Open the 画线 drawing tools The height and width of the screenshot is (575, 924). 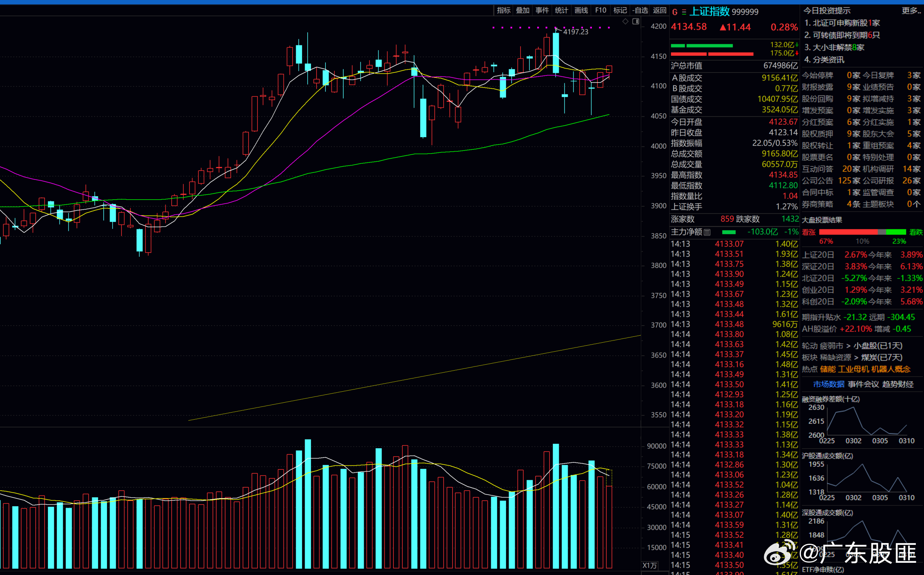click(581, 10)
